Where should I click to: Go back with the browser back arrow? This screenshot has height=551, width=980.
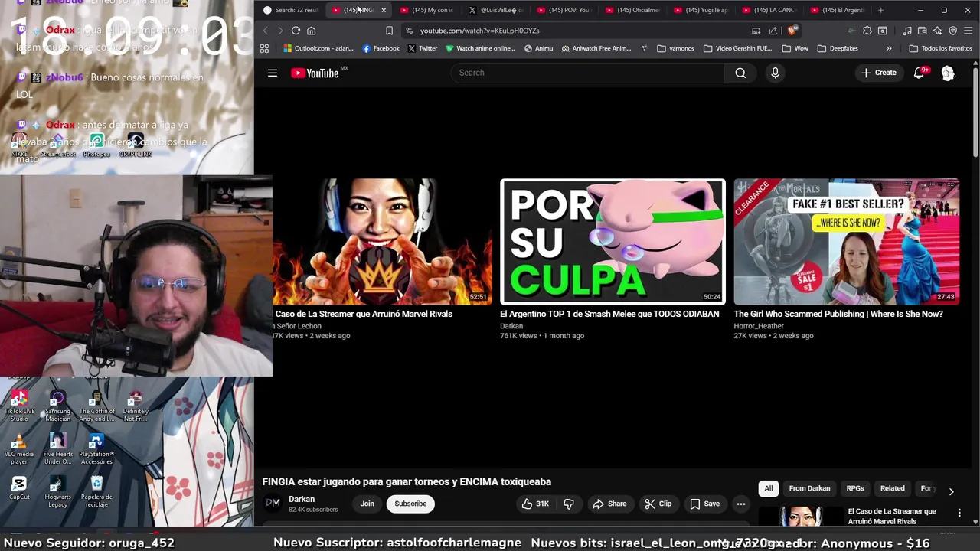(x=266, y=31)
